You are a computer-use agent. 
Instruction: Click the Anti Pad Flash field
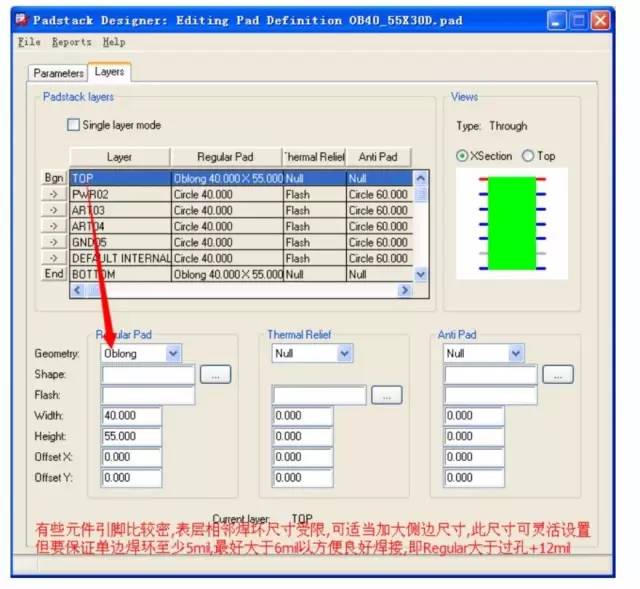(x=491, y=396)
